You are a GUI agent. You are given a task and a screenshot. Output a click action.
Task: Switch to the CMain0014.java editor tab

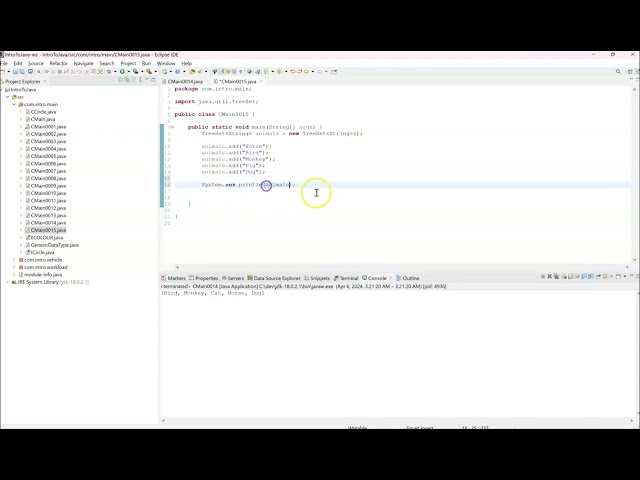coord(184,81)
